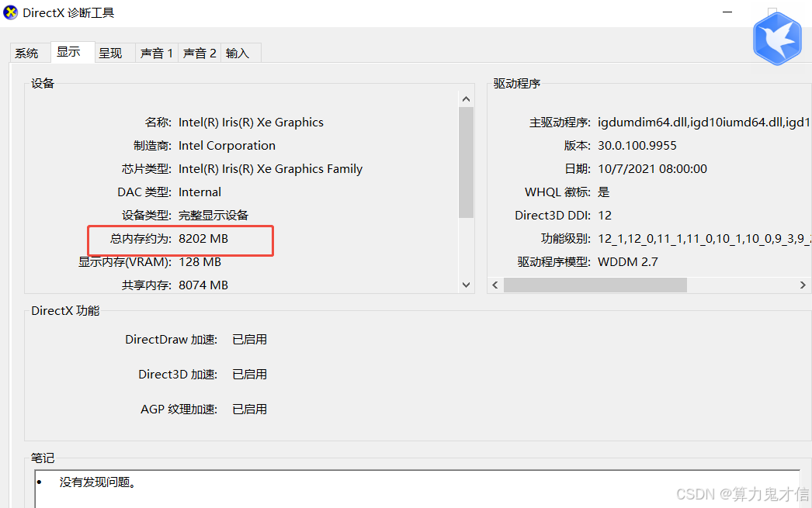Click the DAC type value Internal
Image resolution: width=812 pixels, height=508 pixels.
(200, 192)
